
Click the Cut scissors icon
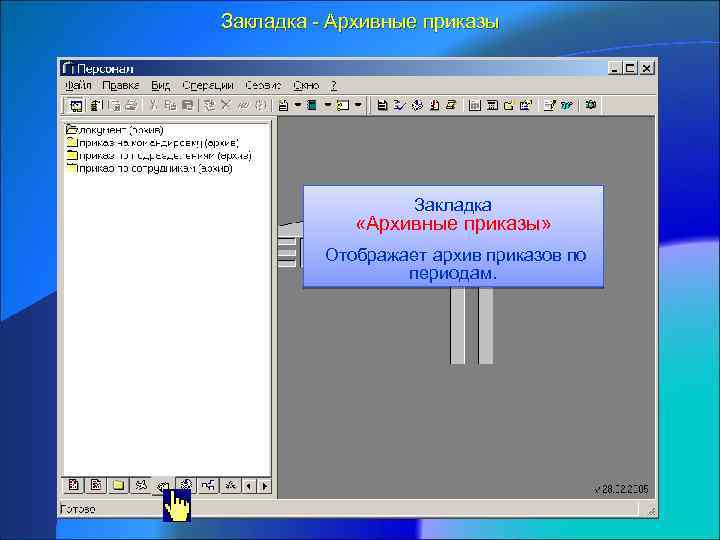tap(153, 106)
